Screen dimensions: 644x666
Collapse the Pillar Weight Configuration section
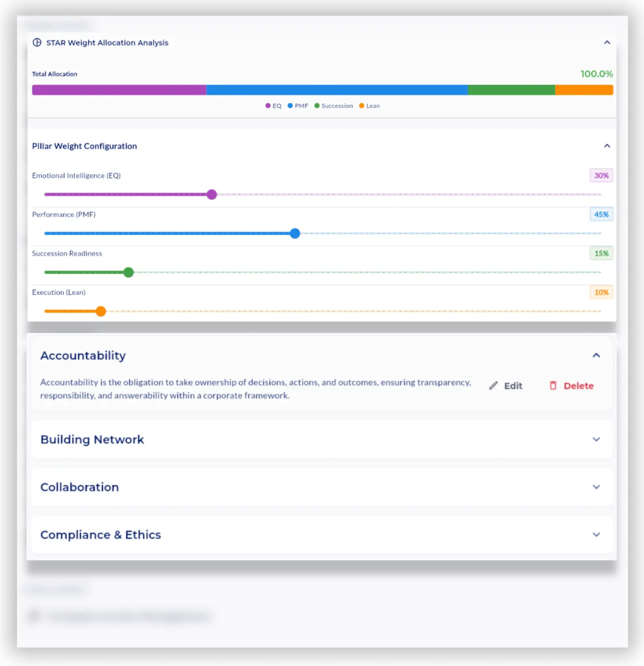click(607, 146)
